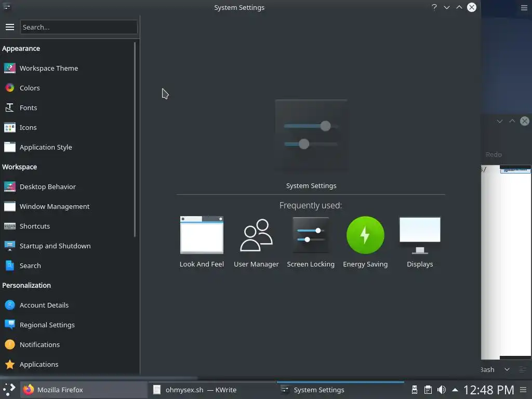Click the sidebar vertical scrollbar

point(135,139)
